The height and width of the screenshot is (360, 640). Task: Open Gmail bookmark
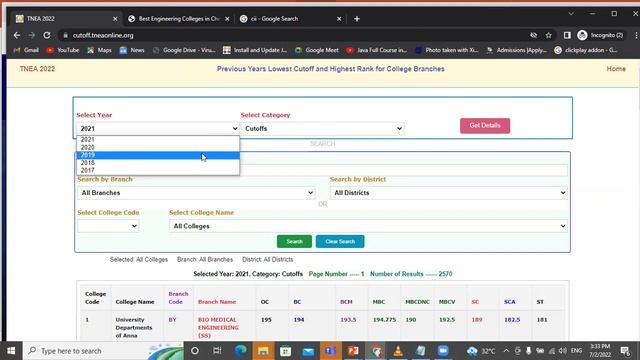tap(26, 50)
